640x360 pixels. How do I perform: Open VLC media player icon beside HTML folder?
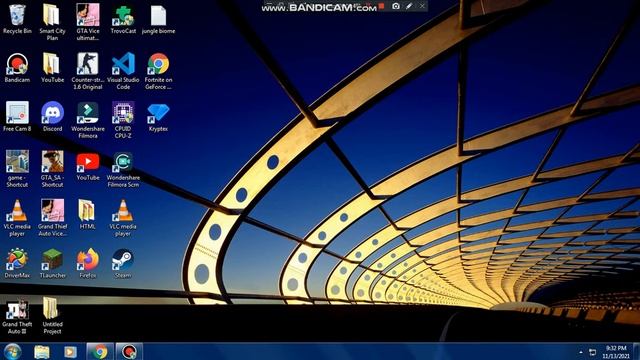(x=123, y=218)
